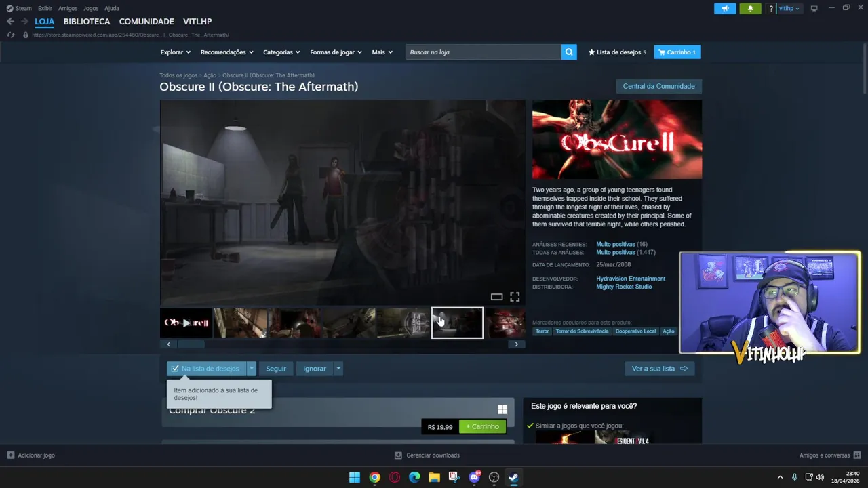Switch to the COMUNIDADE tab
This screenshot has width=868, height=488.
coord(146,22)
